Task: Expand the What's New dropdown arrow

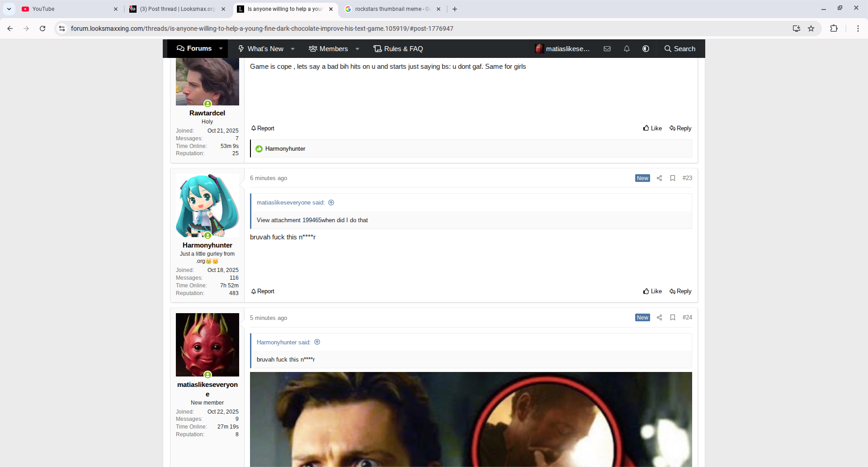Action: coord(293,49)
